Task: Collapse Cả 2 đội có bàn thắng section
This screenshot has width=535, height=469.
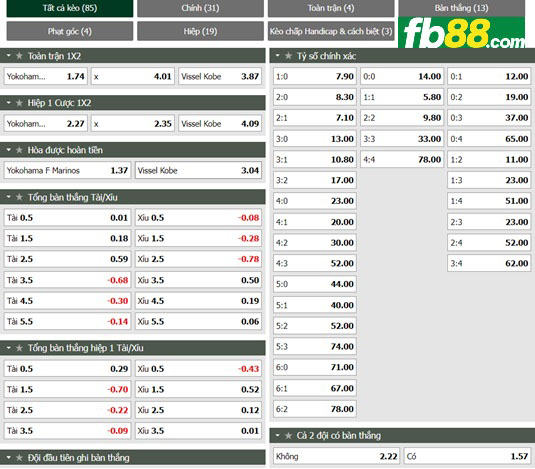Action: [x=277, y=435]
